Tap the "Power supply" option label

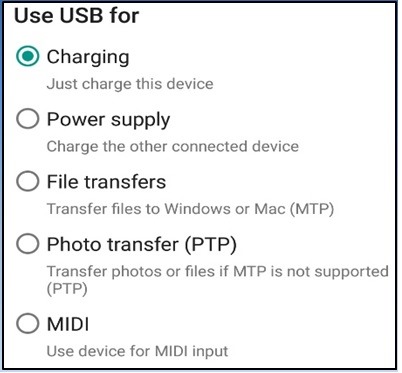tap(108, 120)
